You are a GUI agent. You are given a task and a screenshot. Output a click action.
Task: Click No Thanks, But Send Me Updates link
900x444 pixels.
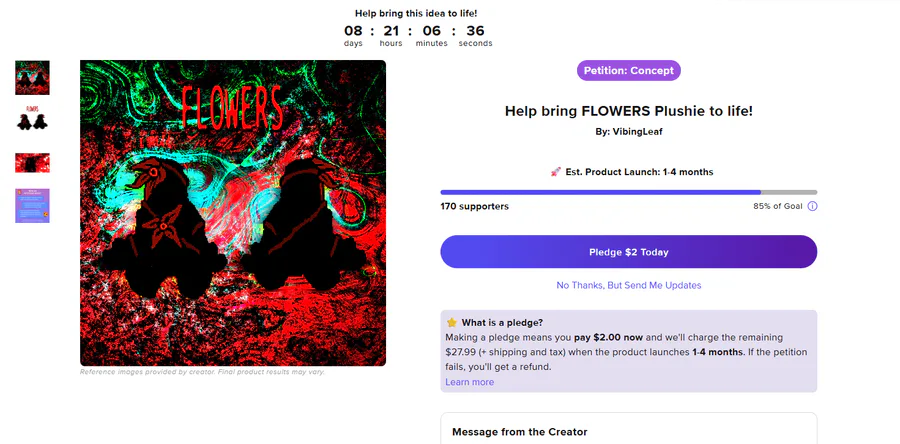point(629,285)
